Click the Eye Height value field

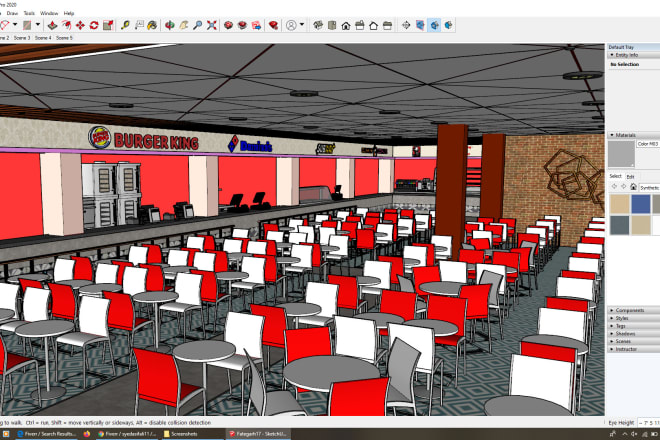click(x=649, y=422)
